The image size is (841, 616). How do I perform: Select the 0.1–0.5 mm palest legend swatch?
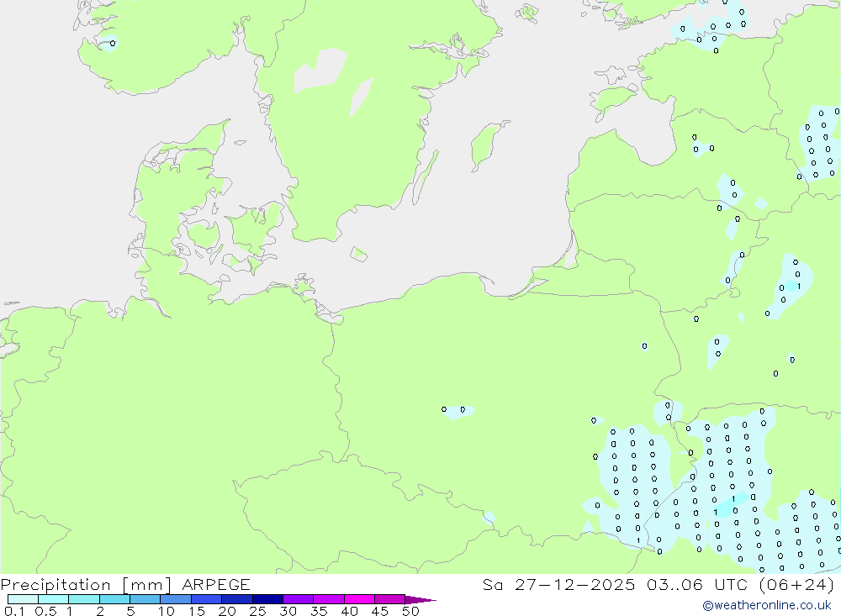(x=23, y=599)
